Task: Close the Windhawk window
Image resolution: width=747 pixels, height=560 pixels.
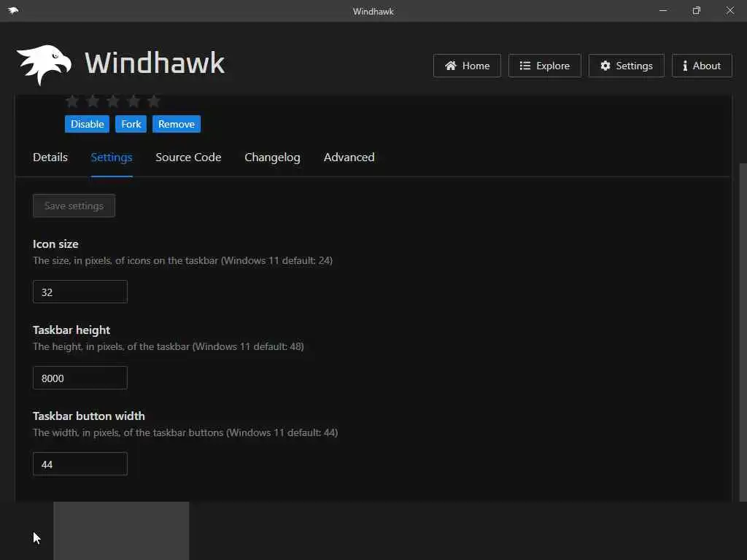Action: point(729,10)
